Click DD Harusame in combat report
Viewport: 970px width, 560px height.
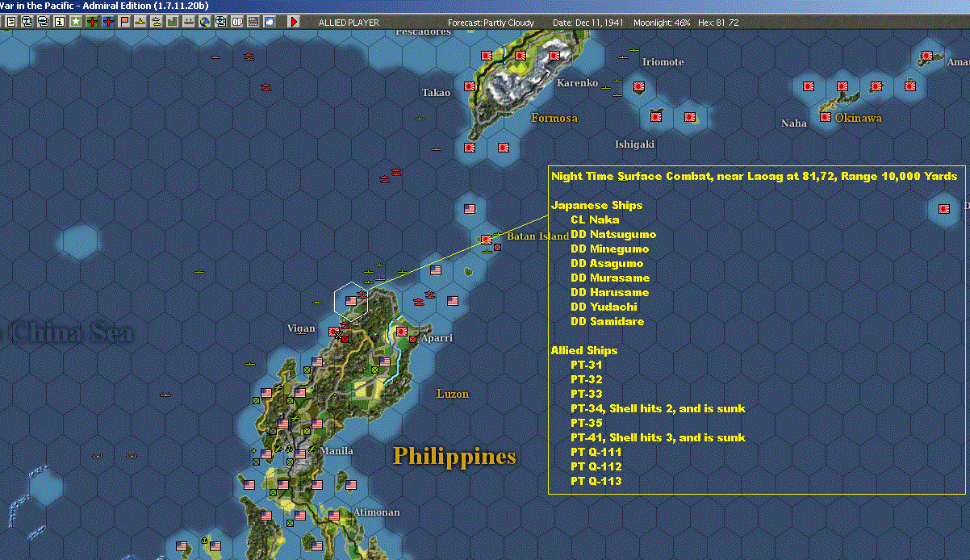pos(609,292)
